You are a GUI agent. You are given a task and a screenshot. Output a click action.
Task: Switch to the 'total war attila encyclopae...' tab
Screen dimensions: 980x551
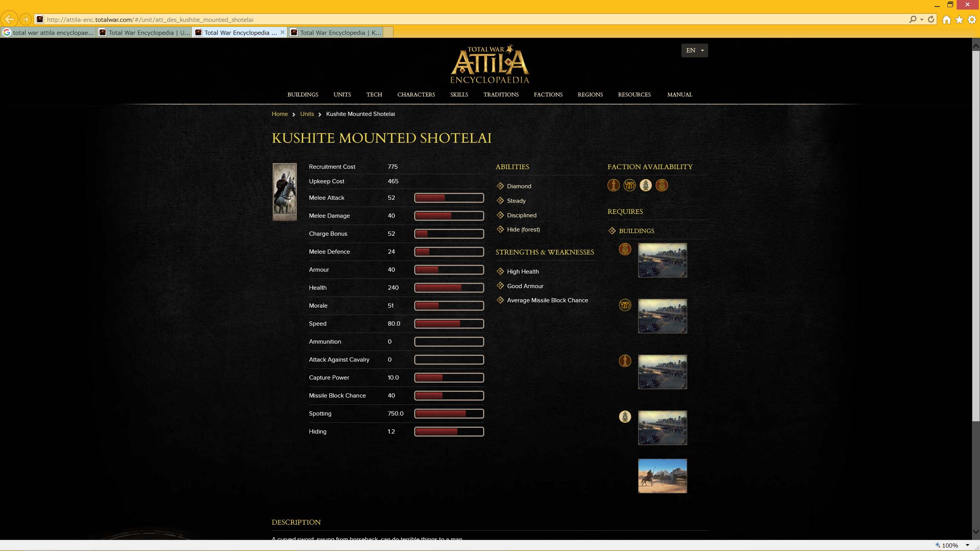tap(48, 33)
